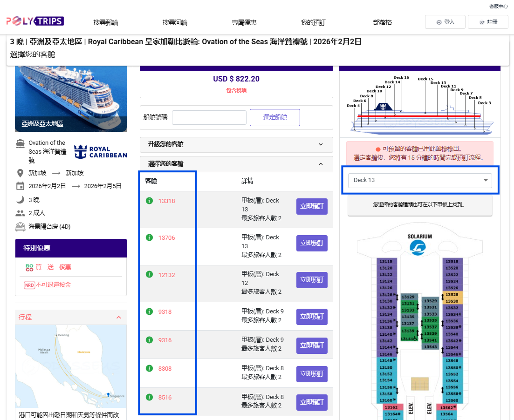Click the info icon beside cabin 9318
Viewport: 514px width, 420px height.
click(x=150, y=312)
